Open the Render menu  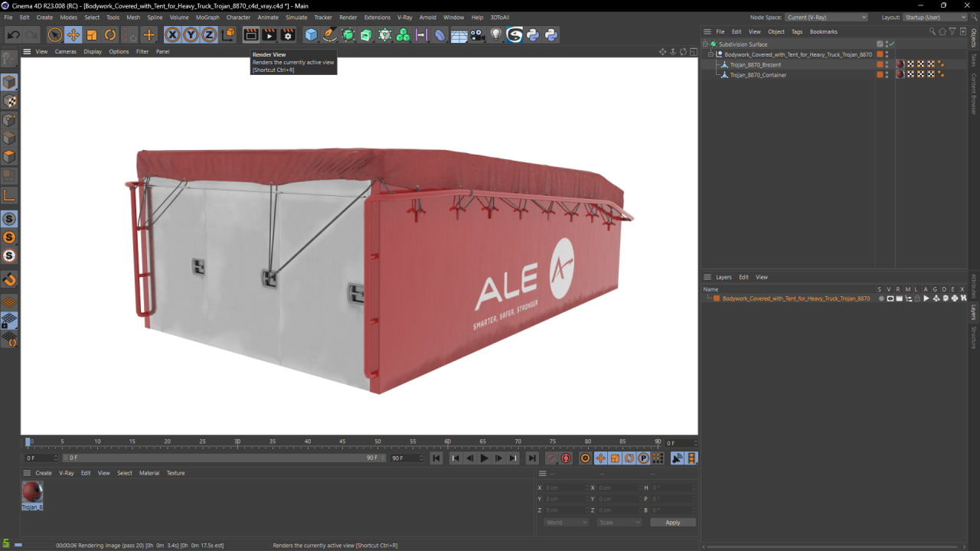coord(348,17)
